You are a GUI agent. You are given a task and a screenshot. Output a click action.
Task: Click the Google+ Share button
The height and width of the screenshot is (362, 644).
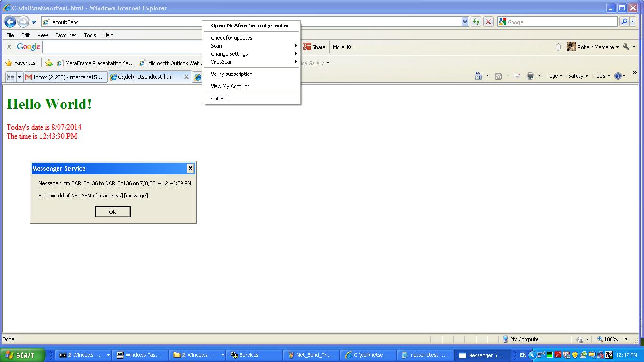pos(314,47)
